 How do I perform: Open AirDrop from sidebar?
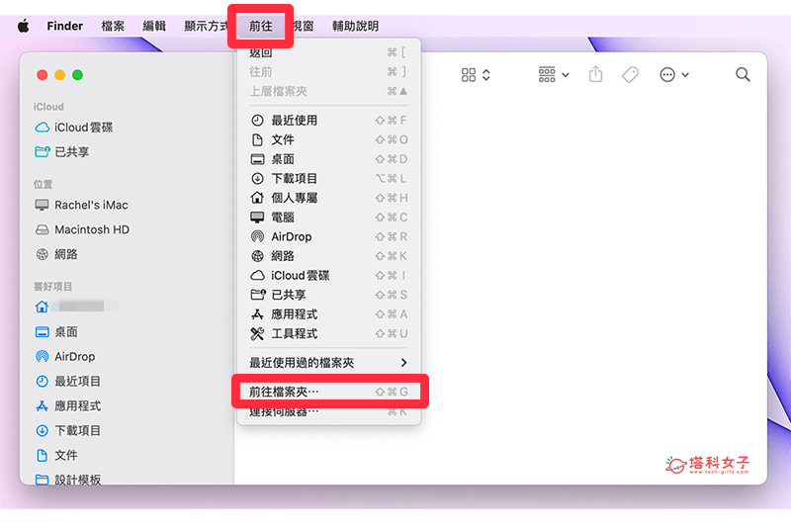pos(65,356)
